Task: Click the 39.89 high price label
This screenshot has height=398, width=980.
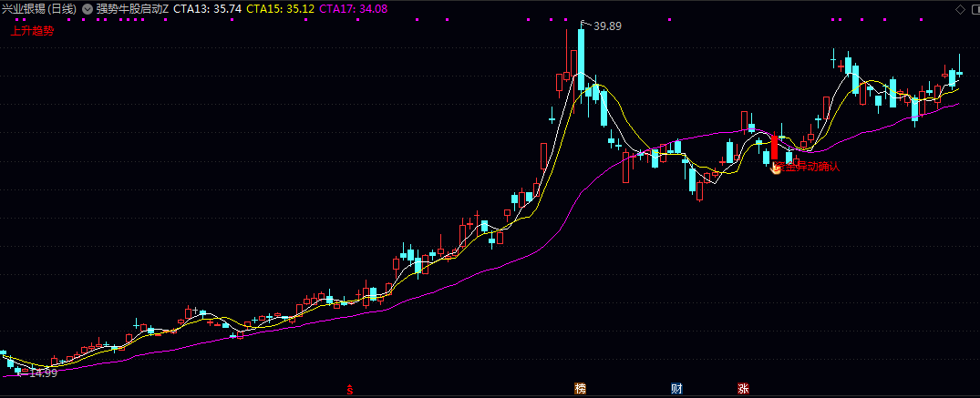Action: (607, 26)
